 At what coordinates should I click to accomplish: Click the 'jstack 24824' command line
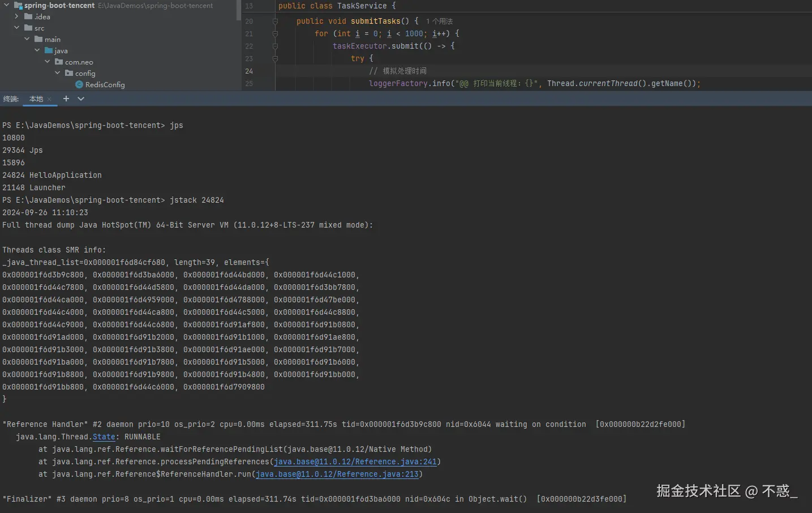tap(113, 200)
